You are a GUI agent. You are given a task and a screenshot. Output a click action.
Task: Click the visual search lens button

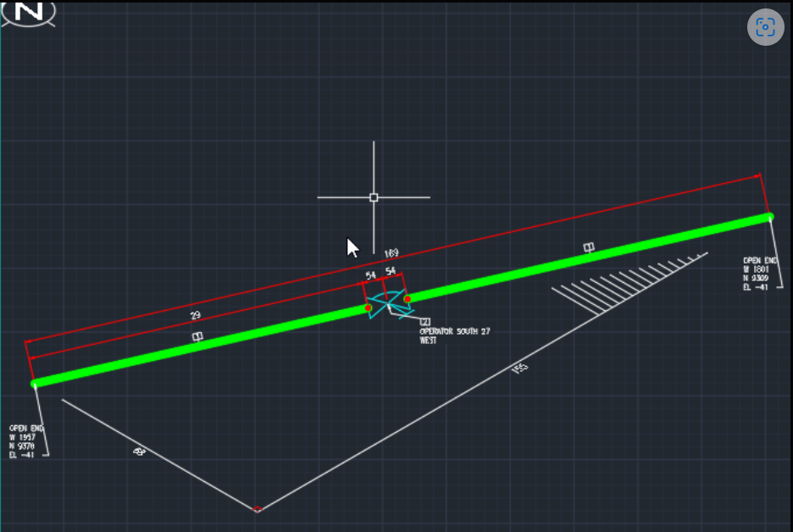point(765,27)
